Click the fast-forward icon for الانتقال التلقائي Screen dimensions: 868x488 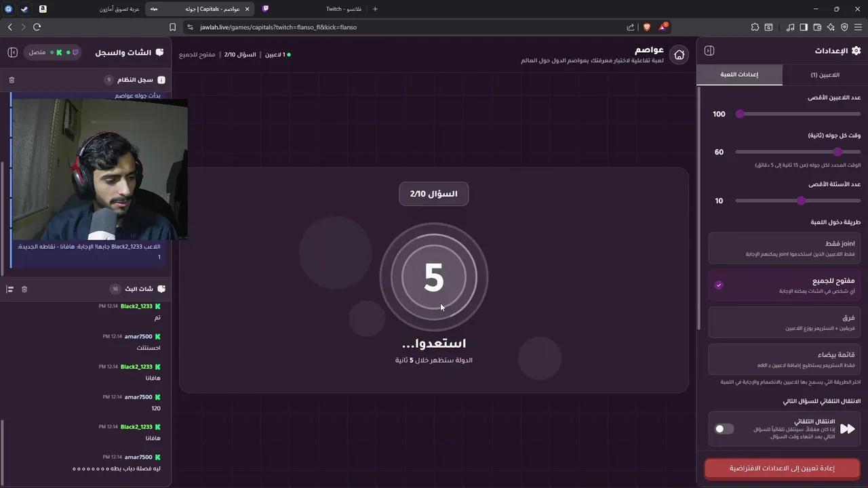pyautogui.click(x=847, y=428)
